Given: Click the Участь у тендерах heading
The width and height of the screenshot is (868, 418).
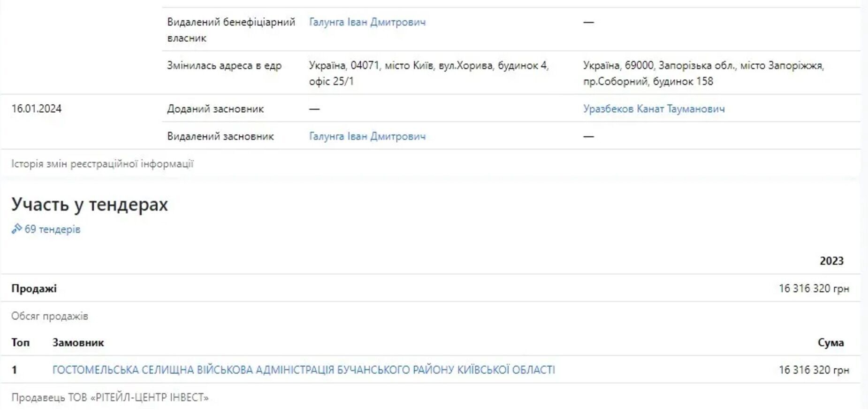Looking at the screenshot, I should (x=90, y=204).
